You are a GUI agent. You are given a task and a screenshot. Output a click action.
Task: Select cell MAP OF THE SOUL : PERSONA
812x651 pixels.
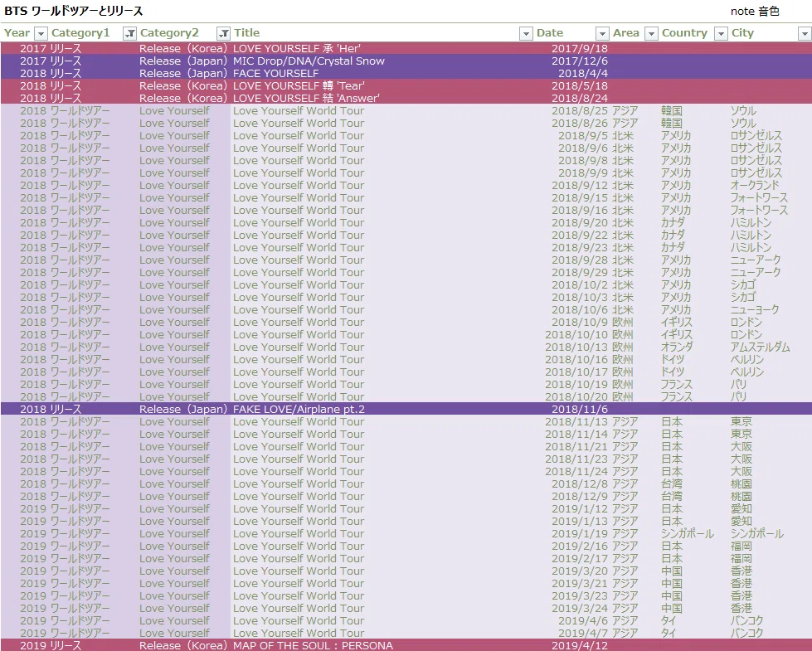point(313,645)
